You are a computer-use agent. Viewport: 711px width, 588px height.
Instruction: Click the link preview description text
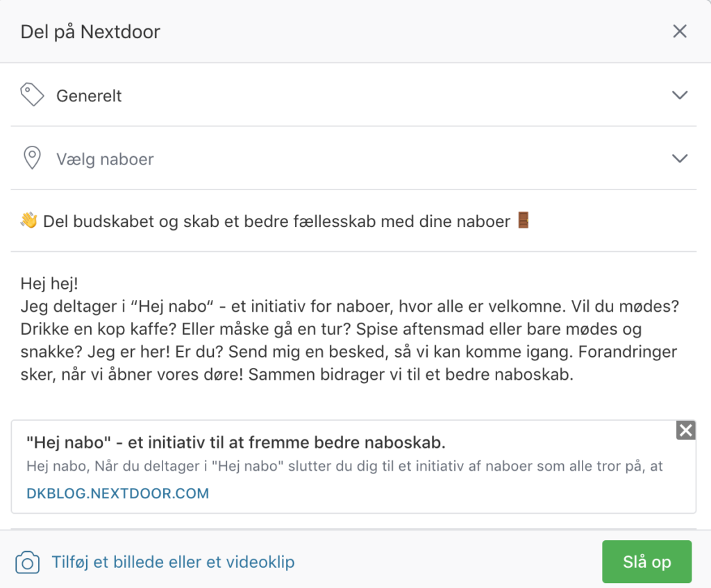344,466
